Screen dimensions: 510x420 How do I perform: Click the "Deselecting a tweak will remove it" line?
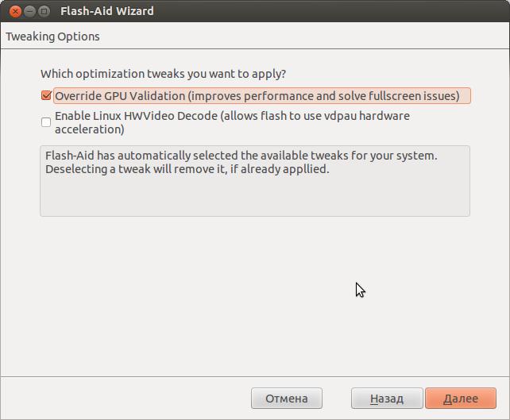pos(187,169)
